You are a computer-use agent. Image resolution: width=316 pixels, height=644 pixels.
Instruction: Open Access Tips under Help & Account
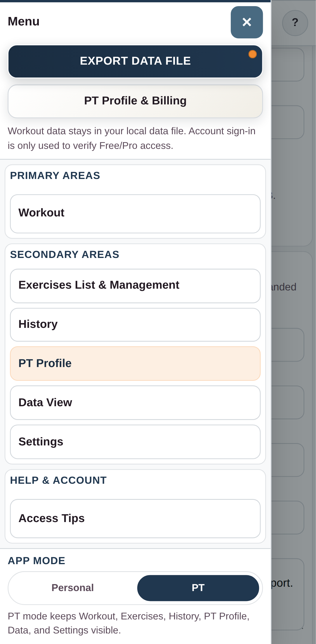(x=135, y=518)
